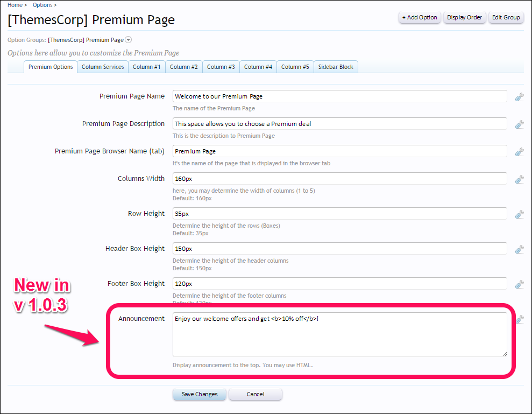
Task: Open the Column #3 tab
Action: click(221, 67)
